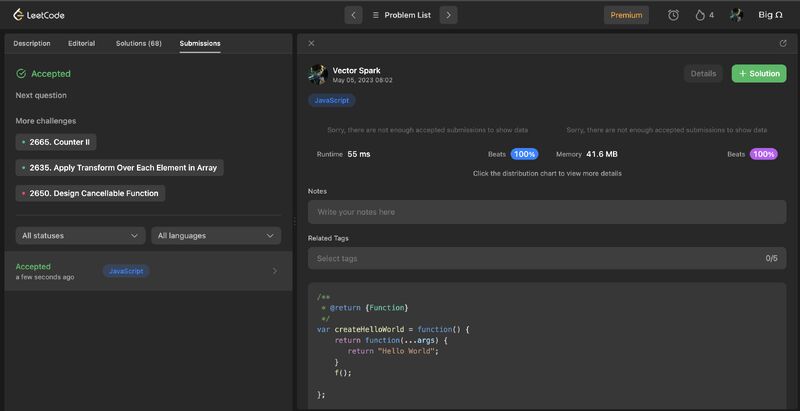This screenshot has height=411, width=800.
Task: Open the All languages dropdown
Action: click(216, 235)
